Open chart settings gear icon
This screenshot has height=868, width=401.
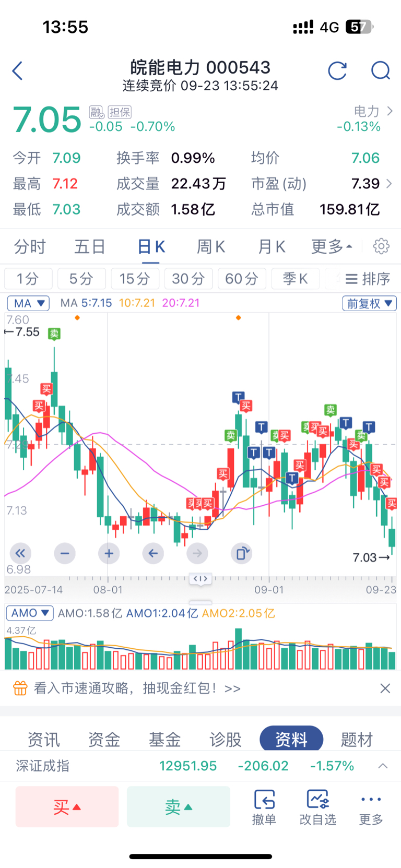tap(381, 246)
